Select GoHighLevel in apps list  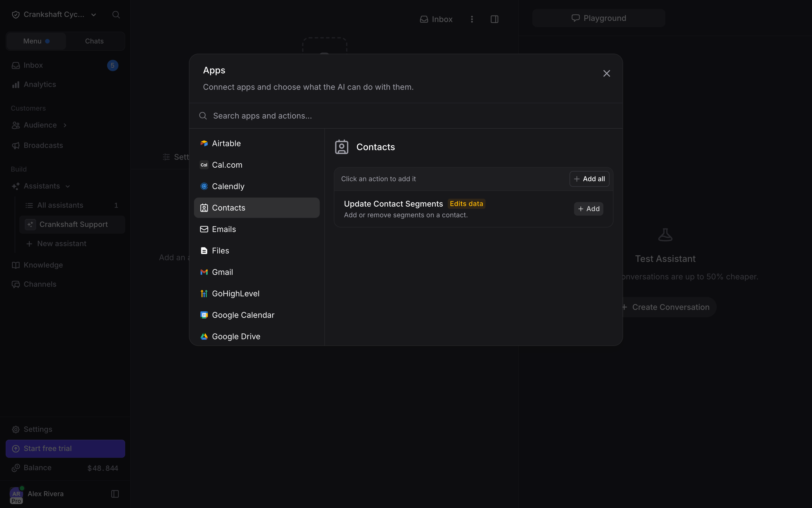(x=257, y=294)
